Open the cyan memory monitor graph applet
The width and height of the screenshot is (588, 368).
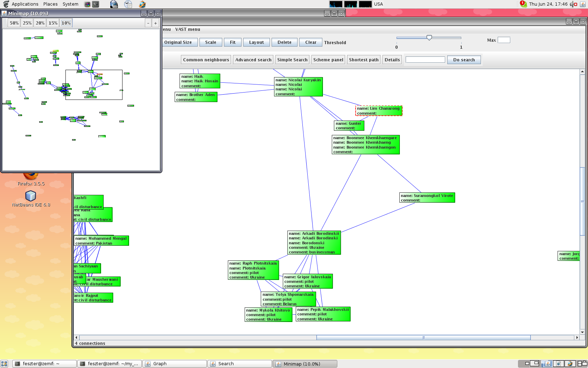click(351, 4)
